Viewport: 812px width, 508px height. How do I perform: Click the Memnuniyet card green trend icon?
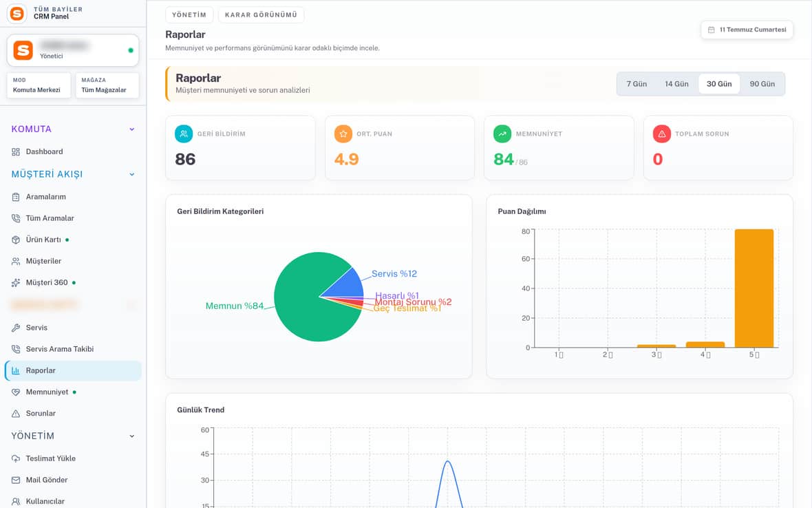click(x=502, y=134)
